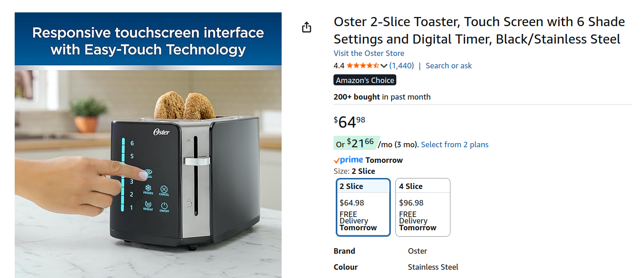Expand the rating breakdown chevron
This screenshot has width=644, height=278.
click(x=384, y=66)
